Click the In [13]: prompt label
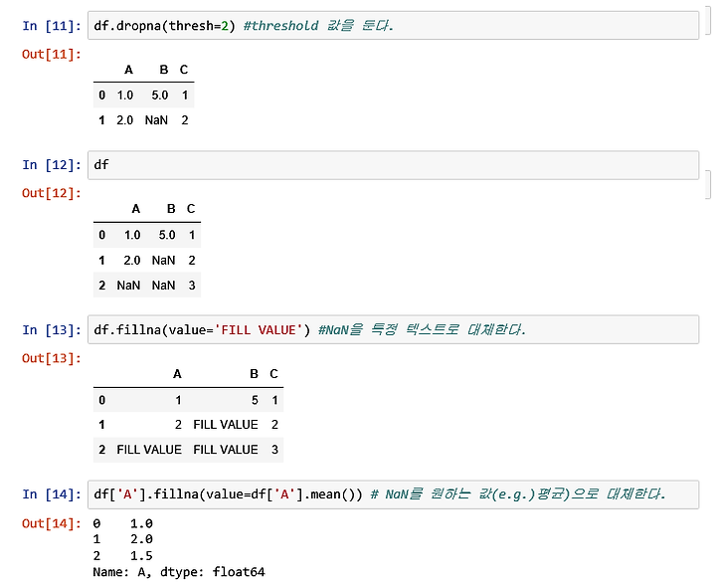This screenshot has height=588, width=716. point(52,330)
